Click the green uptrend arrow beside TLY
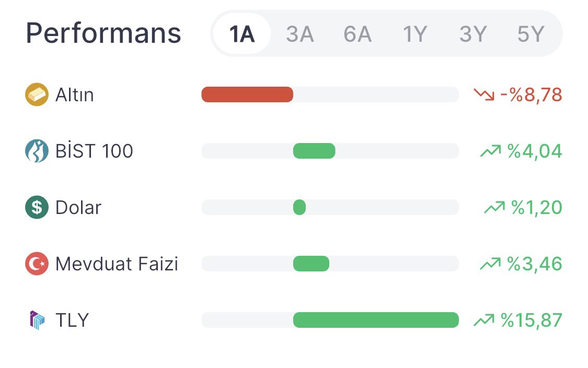 click(484, 320)
